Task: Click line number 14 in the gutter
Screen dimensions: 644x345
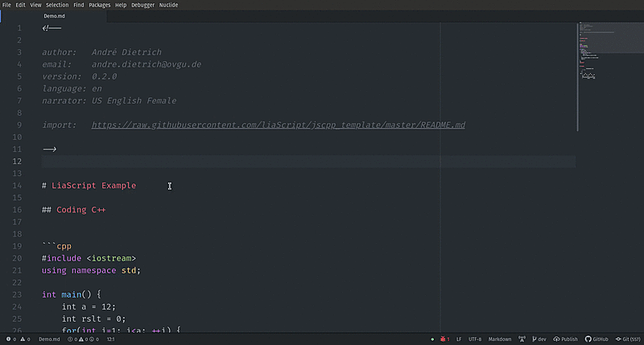Action: coord(17,186)
